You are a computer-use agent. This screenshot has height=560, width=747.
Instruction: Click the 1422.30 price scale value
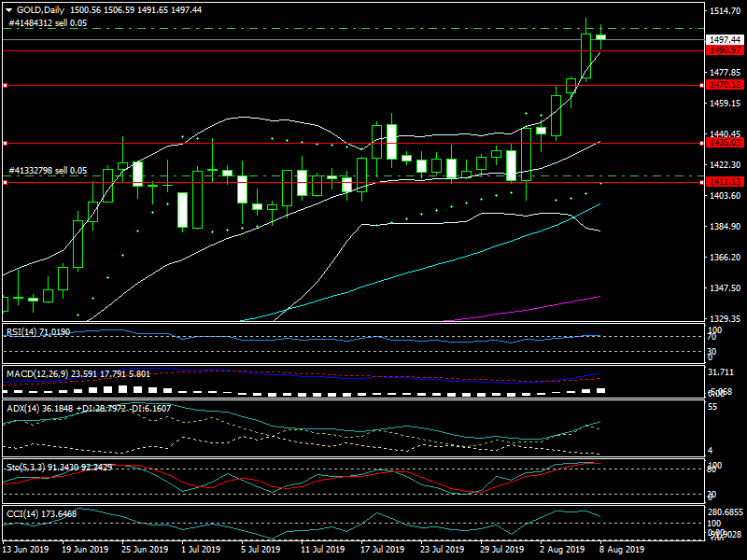pyautogui.click(x=726, y=165)
